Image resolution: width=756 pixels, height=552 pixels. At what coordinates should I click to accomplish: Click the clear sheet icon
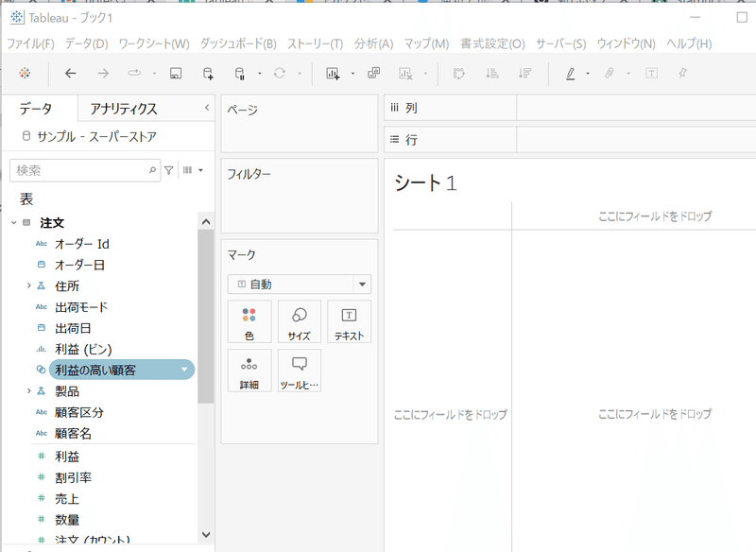click(405, 74)
